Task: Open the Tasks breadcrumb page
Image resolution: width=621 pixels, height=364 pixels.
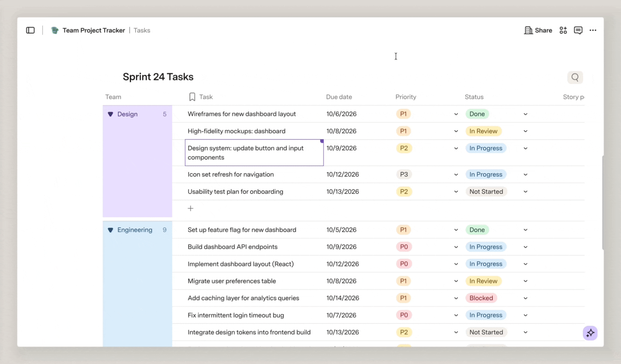Action: (142, 30)
